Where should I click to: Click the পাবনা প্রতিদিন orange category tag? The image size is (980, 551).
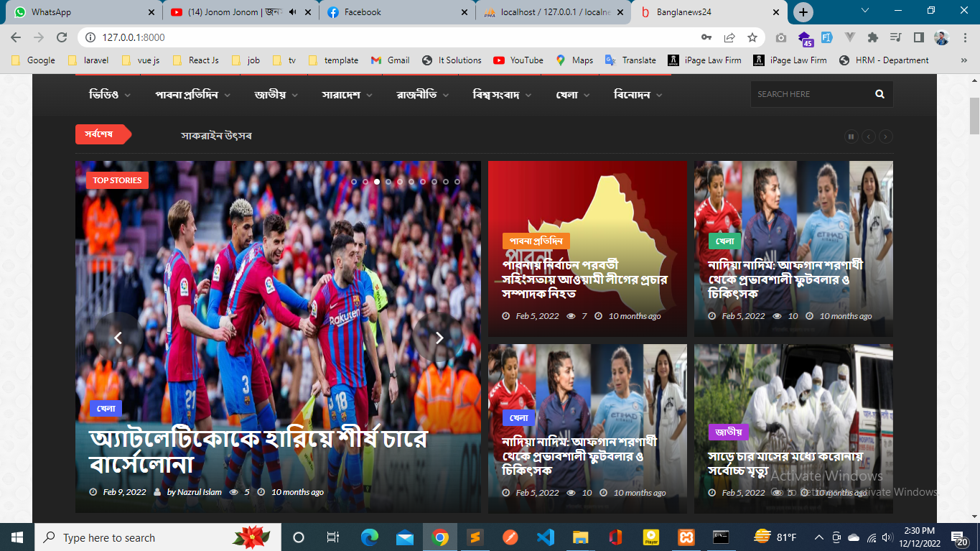(x=536, y=241)
